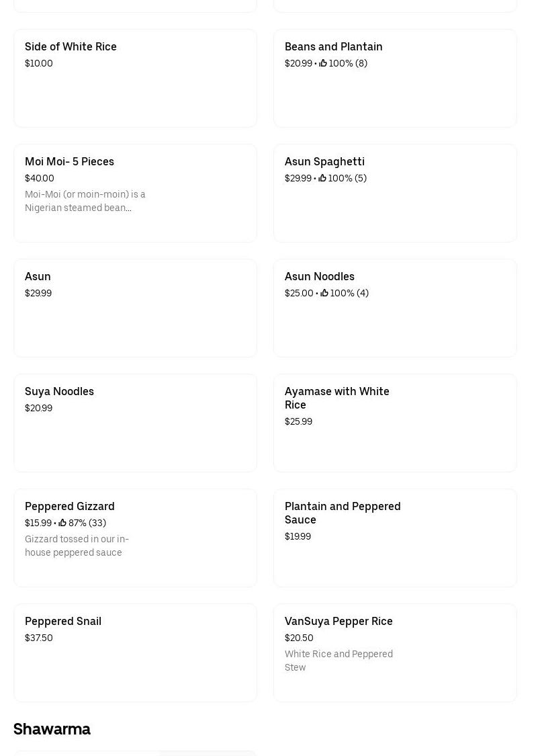
Task: Open the VanSuya Pepper Rice item
Action: pos(339,621)
